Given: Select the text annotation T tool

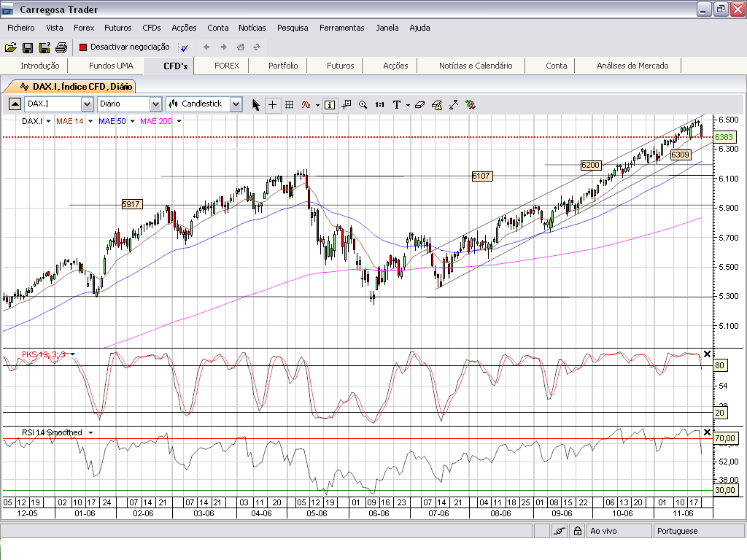Looking at the screenshot, I should 397,104.
